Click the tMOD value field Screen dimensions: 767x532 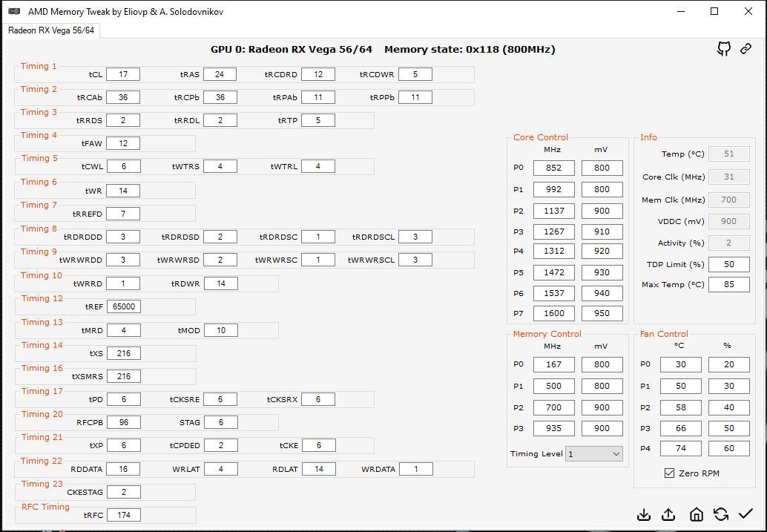click(x=221, y=330)
